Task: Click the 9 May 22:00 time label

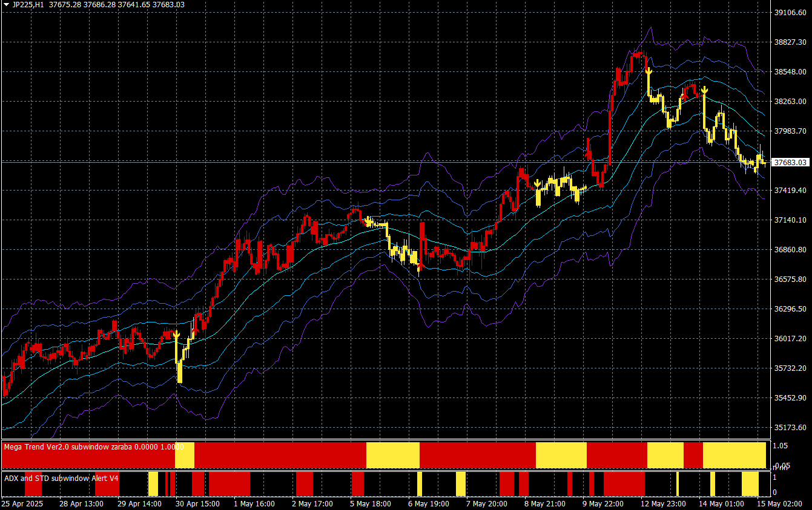Action: click(x=604, y=503)
